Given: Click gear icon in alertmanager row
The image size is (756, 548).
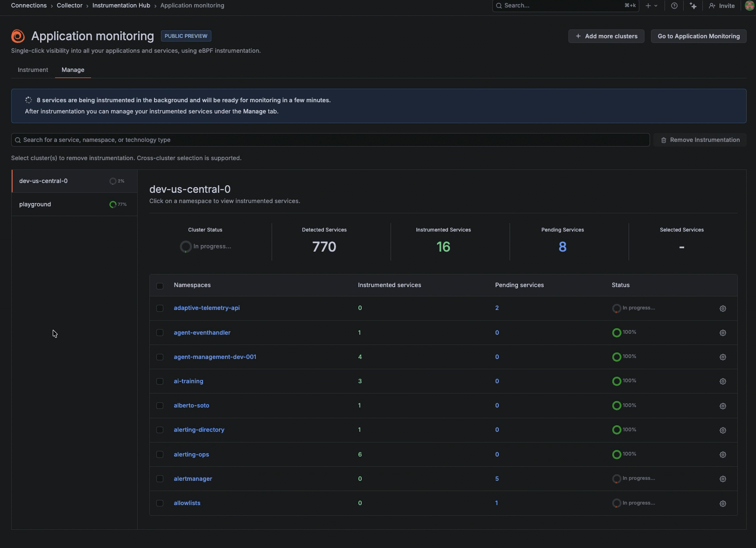Looking at the screenshot, I should tap(722, 479).
